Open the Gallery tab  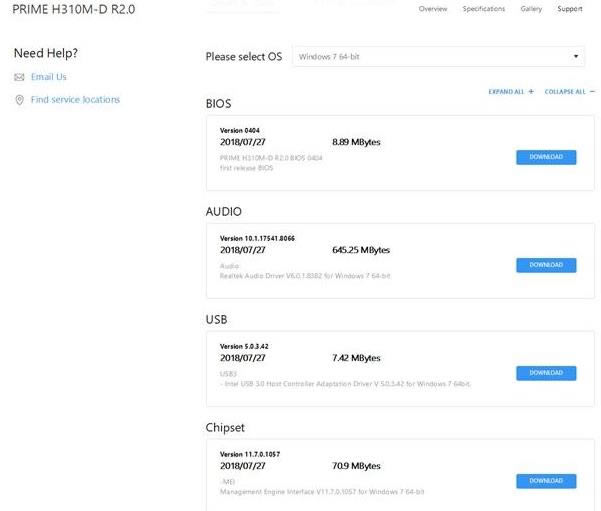[531, 9]
